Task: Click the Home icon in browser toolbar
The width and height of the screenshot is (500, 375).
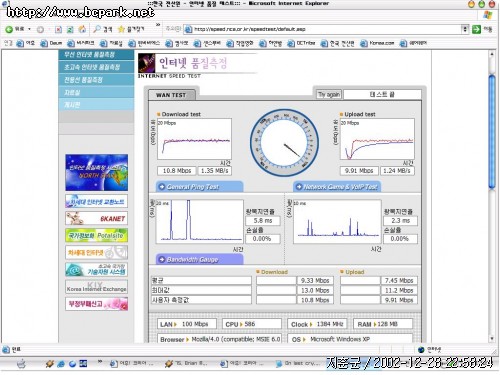Action: click(x=82, y=29)
